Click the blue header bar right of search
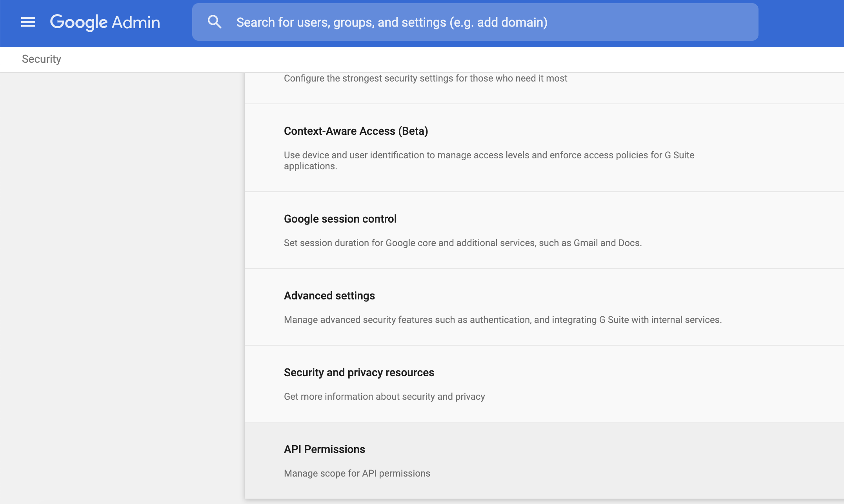 800,22
